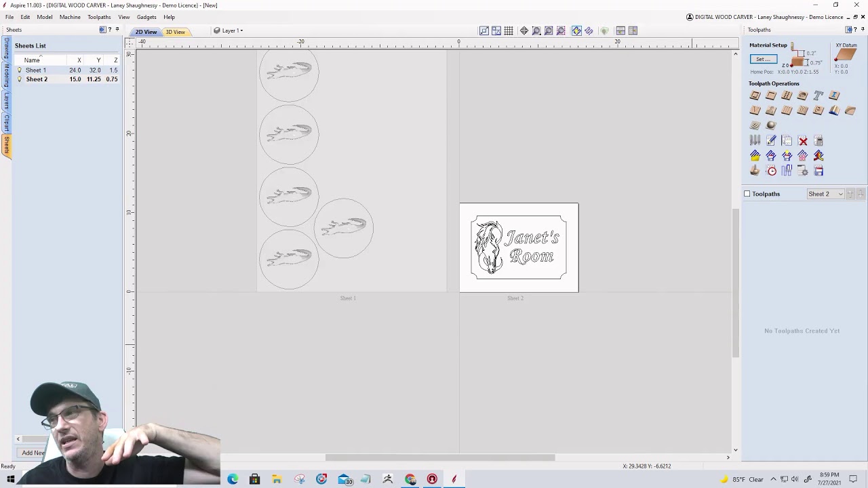Click the Duplicate Toolpath icon
The height and width of the screenshot is (488, 868).
pyautogui.click(x=787, y=140)
